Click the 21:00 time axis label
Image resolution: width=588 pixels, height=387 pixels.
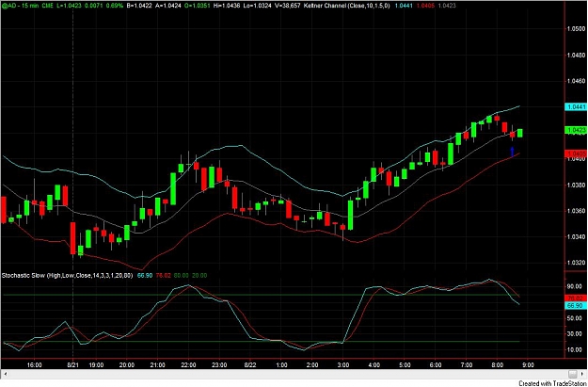[x=157, y=364]
